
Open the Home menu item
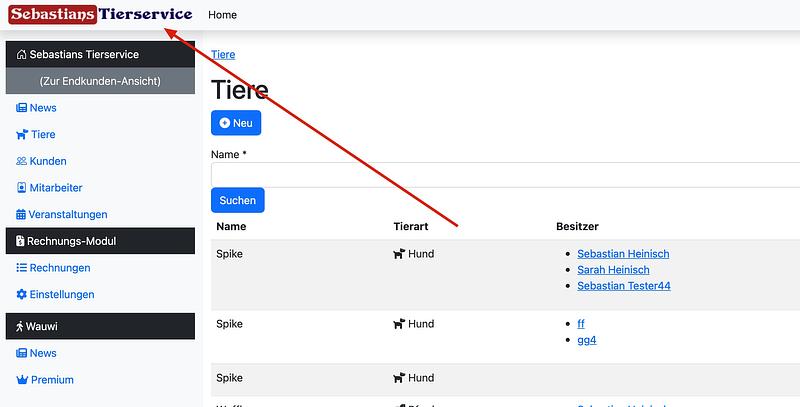click(x=223, y=15)
